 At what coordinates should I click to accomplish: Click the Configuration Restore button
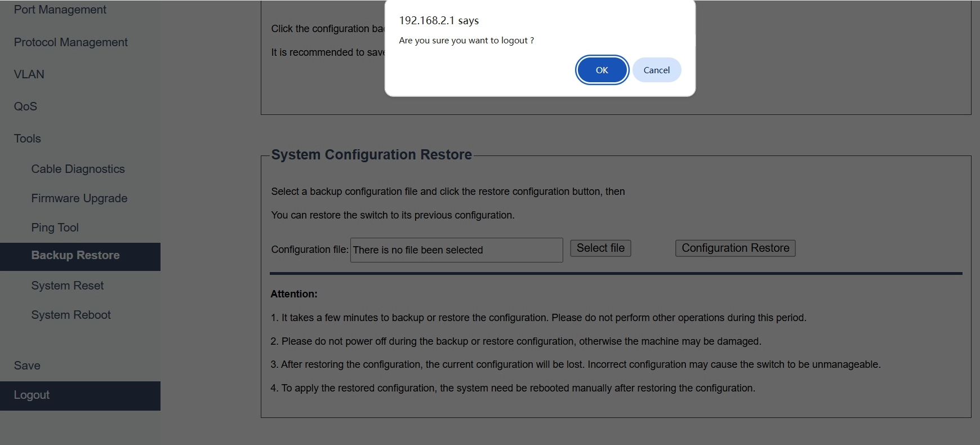(736, 248)
